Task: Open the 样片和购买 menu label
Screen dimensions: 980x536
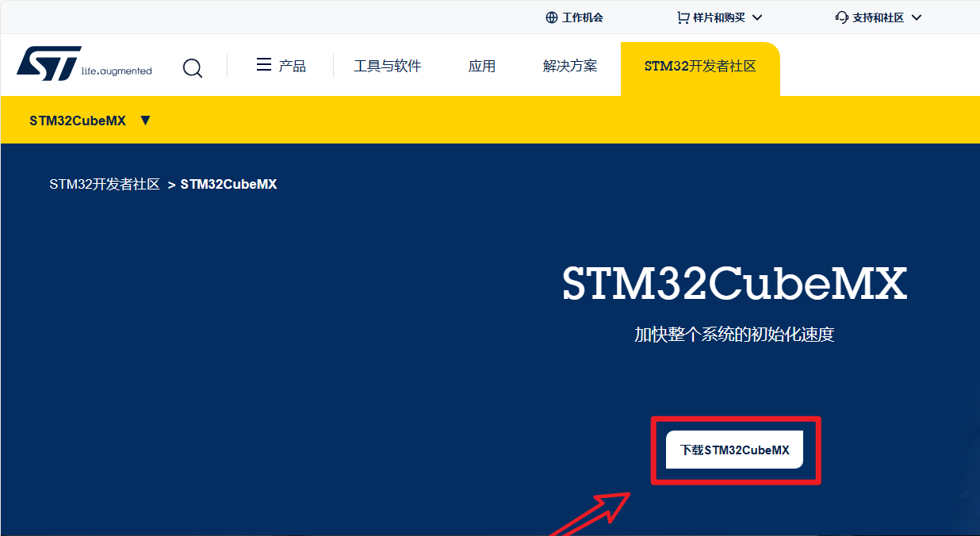Action: pos(719,17)
